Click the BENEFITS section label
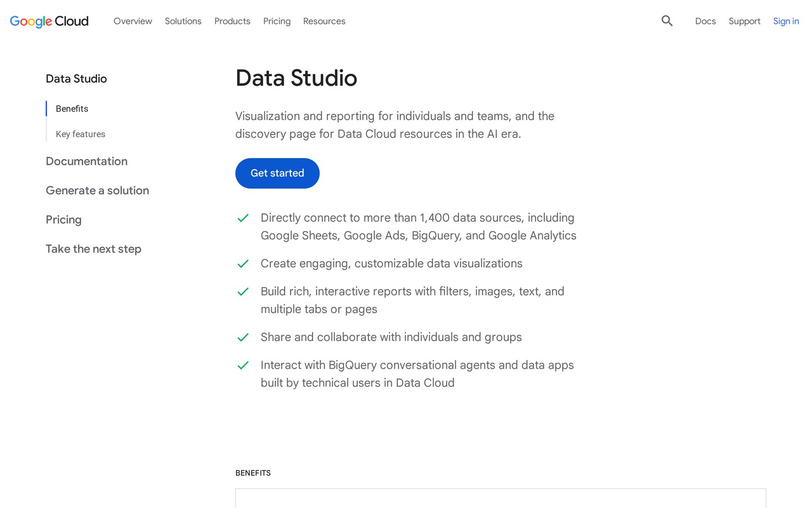 (x=253, y=473)
